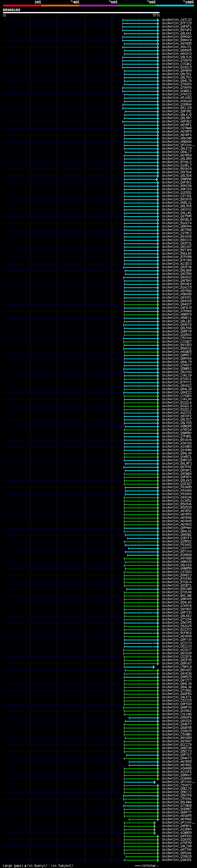197x868 pixels.
Task: Select hit label UniRef100_B1Q2L3
Action: click(177, 406)
